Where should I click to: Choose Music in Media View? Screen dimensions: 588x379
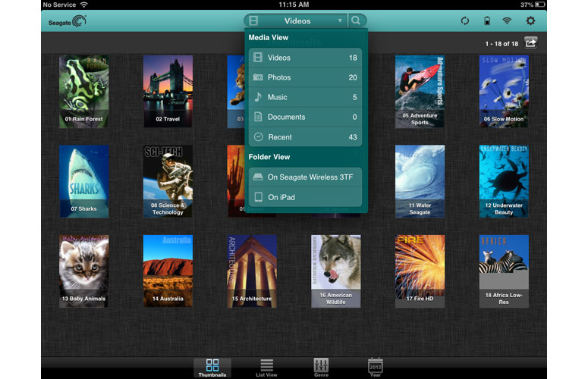(305, 97)
